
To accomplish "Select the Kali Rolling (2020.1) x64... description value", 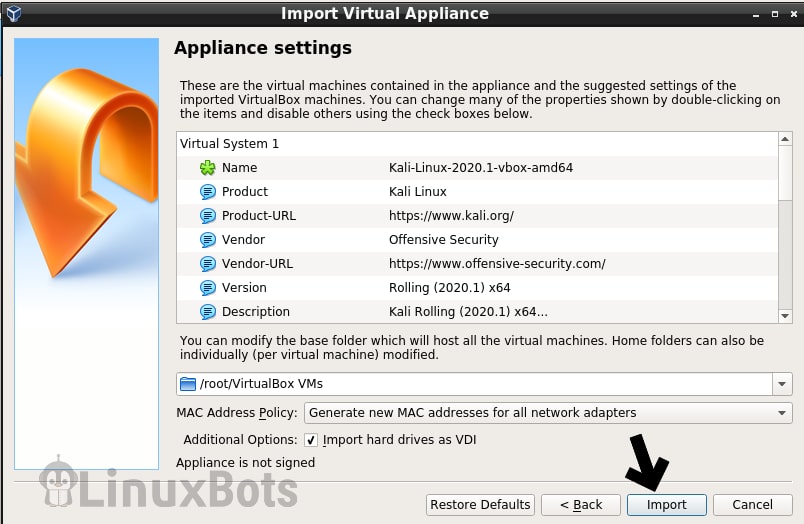I will [x=468, y=312].
